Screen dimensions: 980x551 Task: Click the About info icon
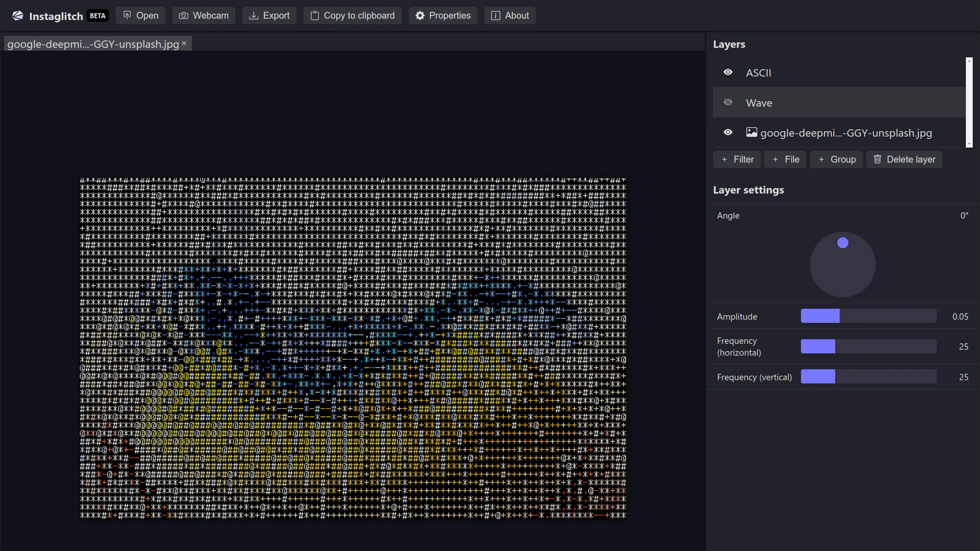494,15
